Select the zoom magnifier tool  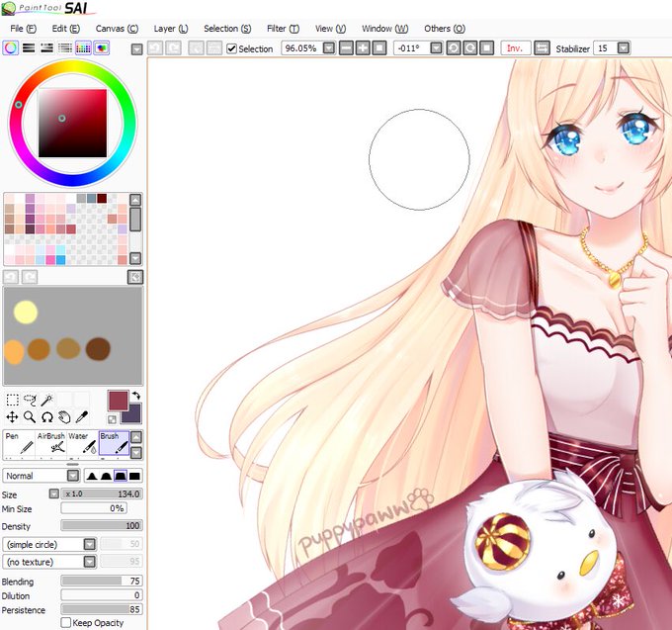(x=30, y=416)
